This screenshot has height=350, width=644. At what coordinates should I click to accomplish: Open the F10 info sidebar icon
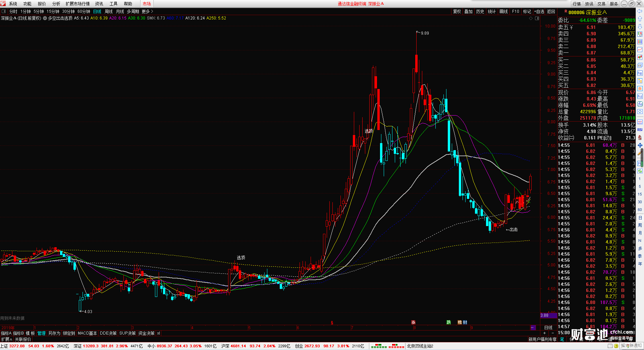[x=640, y=73]
